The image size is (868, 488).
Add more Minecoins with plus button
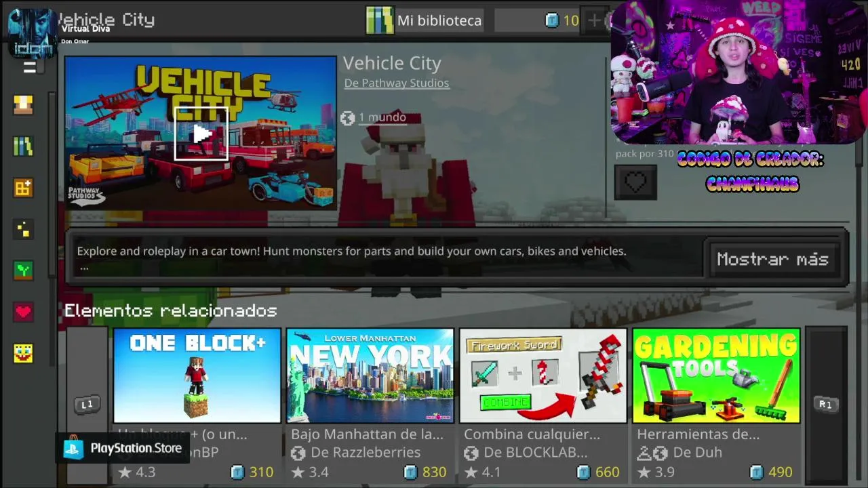pos(594,20)
